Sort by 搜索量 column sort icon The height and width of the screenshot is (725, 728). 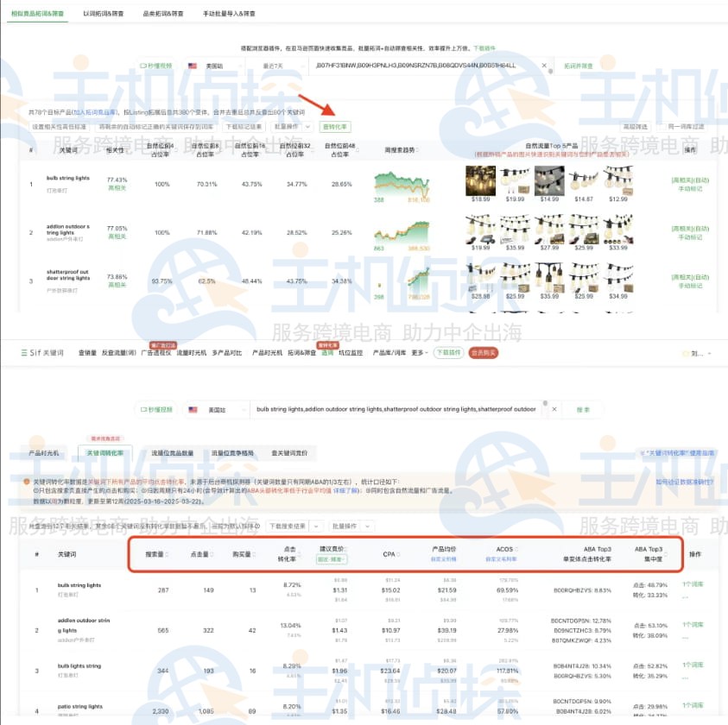(167, 554)
